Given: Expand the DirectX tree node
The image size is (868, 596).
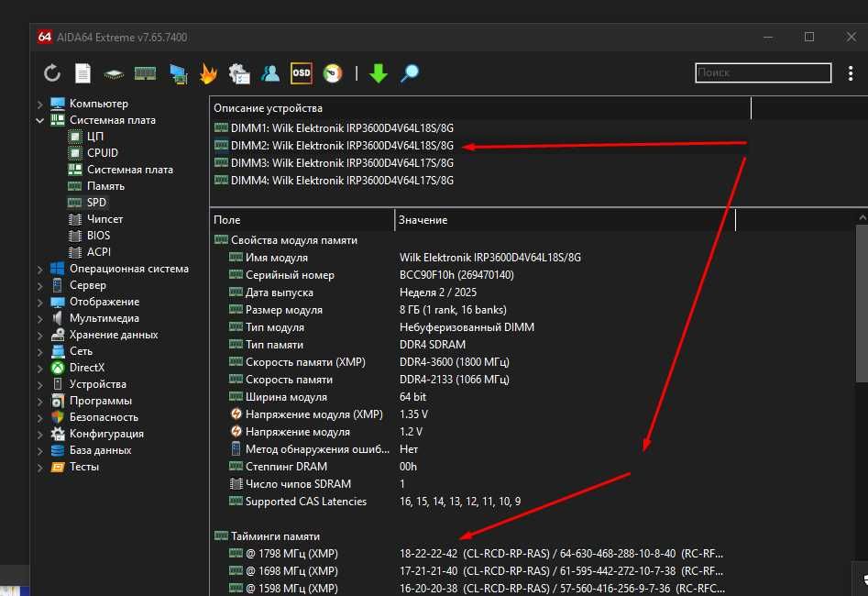Looking at the screenshot, I should (39, 369).
